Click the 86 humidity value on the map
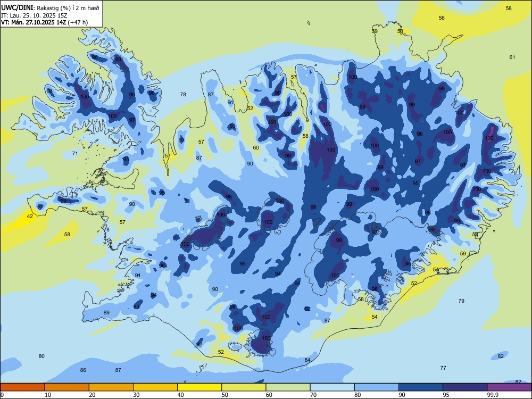 [83, 370]
